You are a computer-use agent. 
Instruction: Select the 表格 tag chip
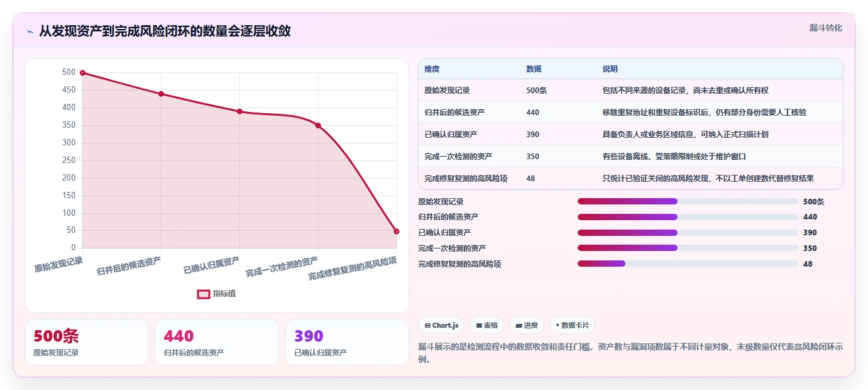coord(487,325)
